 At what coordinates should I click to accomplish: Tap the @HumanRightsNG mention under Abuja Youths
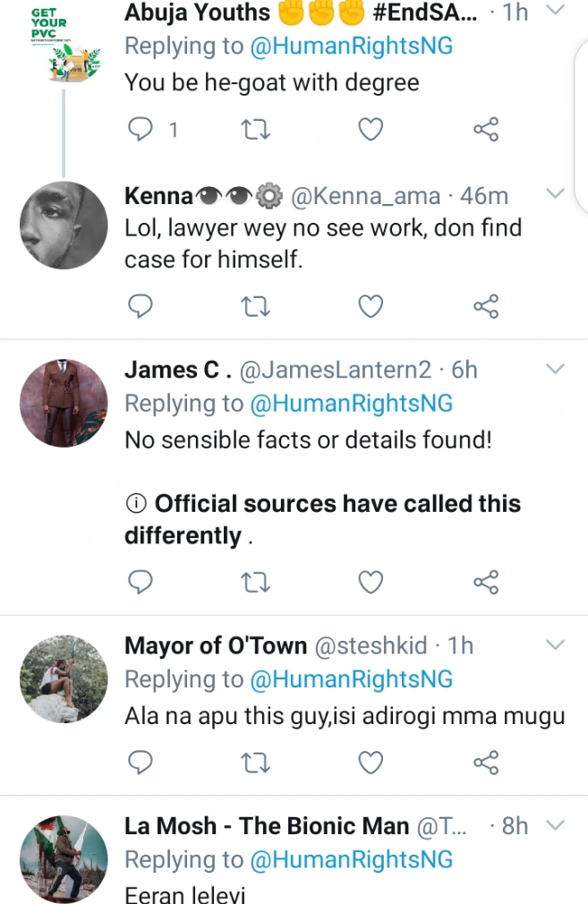coord(351,47)
